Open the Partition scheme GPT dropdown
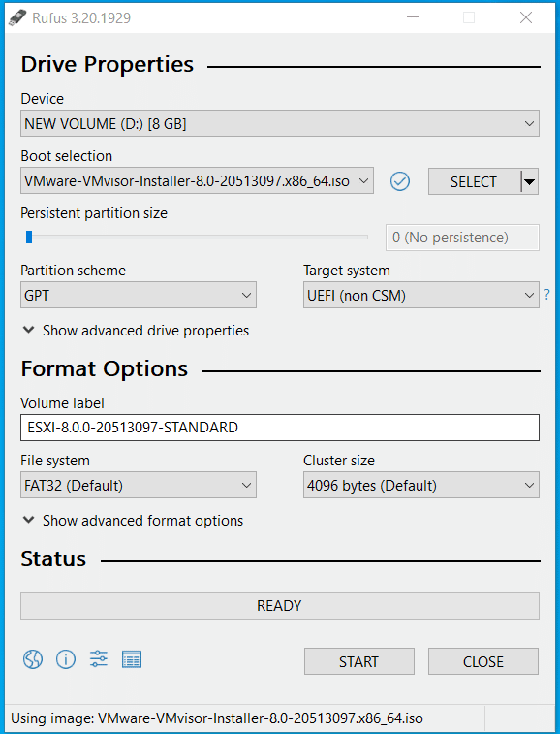 139,295
